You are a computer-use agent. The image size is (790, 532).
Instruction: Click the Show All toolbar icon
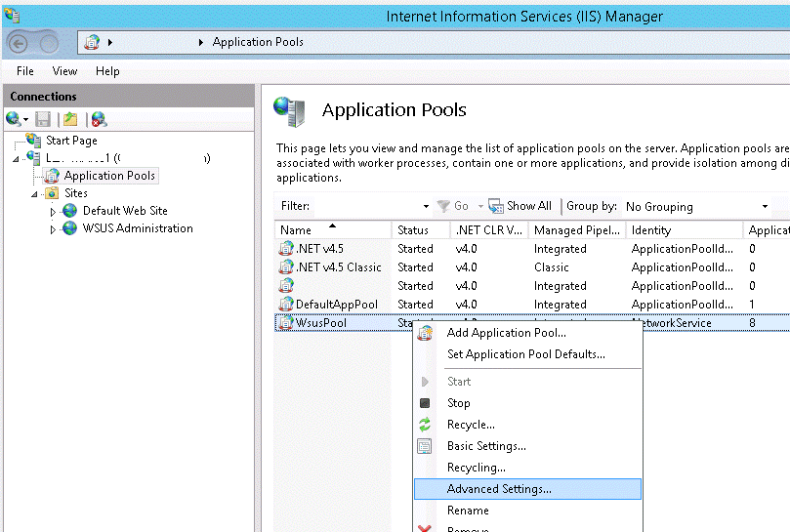pos(496,206)
